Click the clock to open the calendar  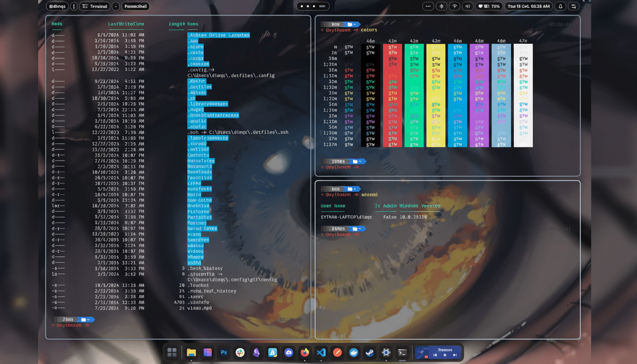(528, 6)
